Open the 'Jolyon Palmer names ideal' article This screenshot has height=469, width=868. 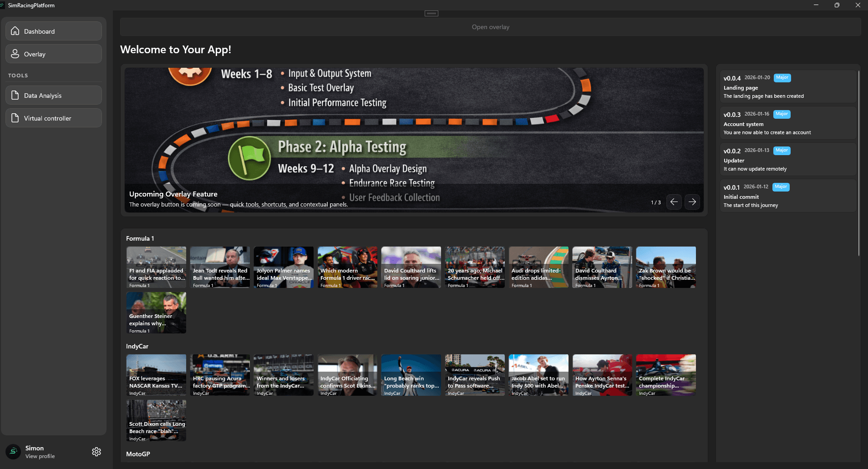284,267
